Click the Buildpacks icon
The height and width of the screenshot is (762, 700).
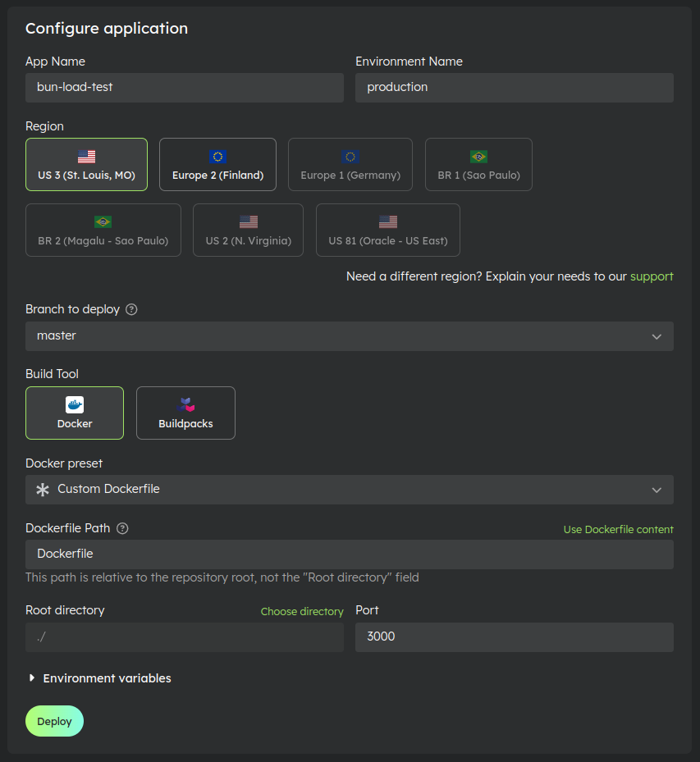click(x=185, y=404)
